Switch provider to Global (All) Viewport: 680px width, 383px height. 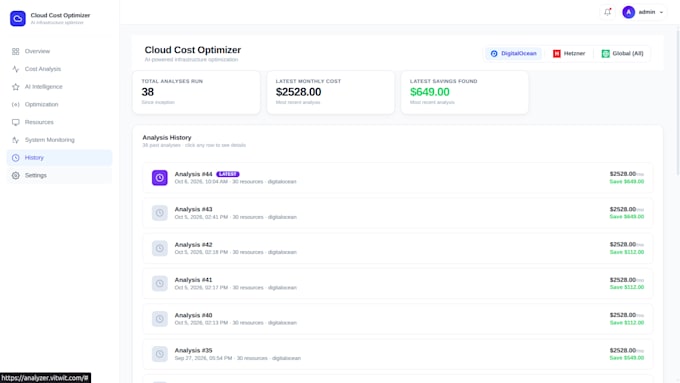point(622,54)
